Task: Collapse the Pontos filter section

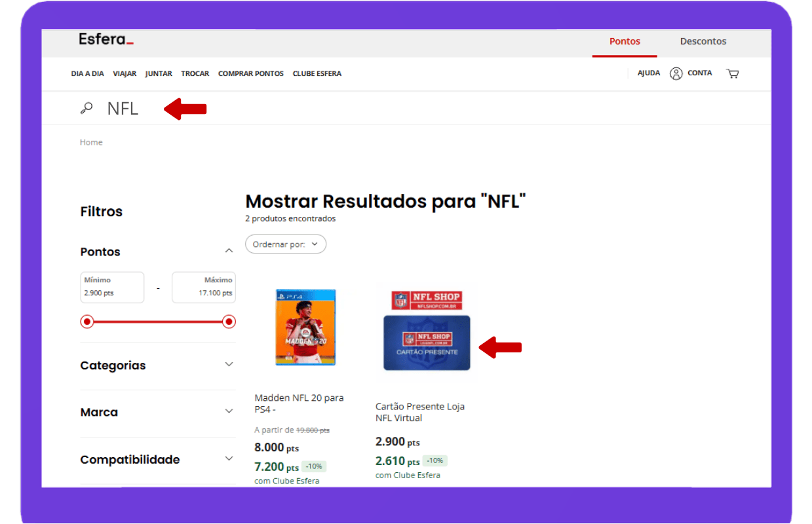Action: (229, 252)
